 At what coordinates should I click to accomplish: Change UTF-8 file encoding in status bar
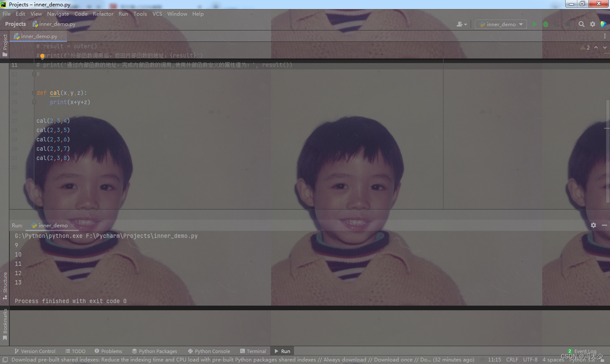click(x=530, y=360)
